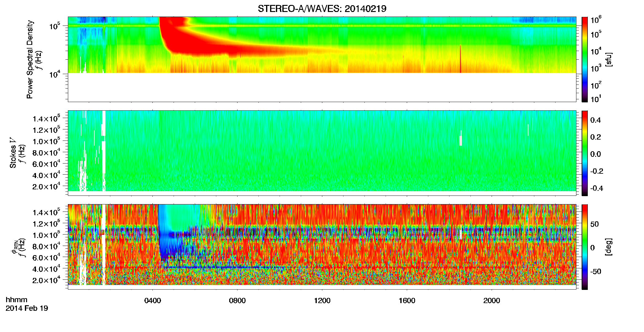Click the white data gap in Stokes V panel near 0140
644x332 pixels.
(104, 151)
